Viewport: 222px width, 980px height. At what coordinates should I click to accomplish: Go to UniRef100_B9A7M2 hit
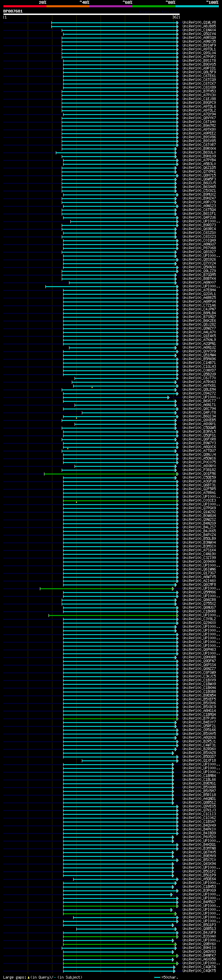click(x=199, y=125)
